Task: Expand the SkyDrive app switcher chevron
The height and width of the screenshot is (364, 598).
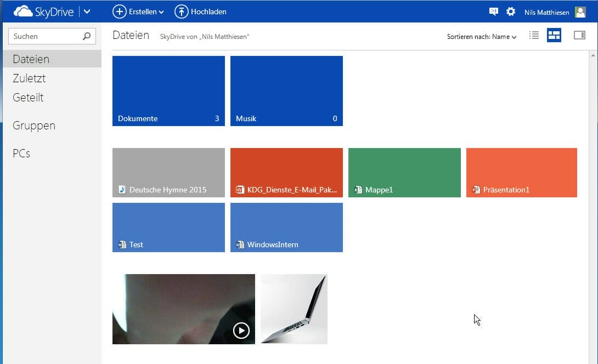Action: coord(87,12)
